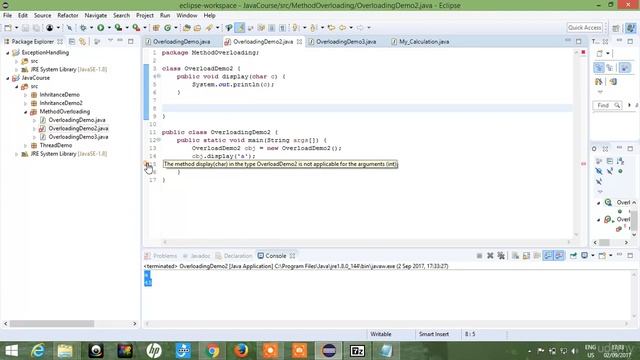
Task: Click Pin Console icon
Action: point(573,256)
